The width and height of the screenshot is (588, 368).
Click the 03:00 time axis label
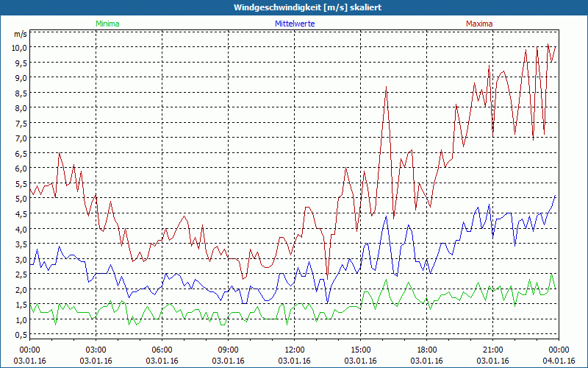tap(96, 350)
